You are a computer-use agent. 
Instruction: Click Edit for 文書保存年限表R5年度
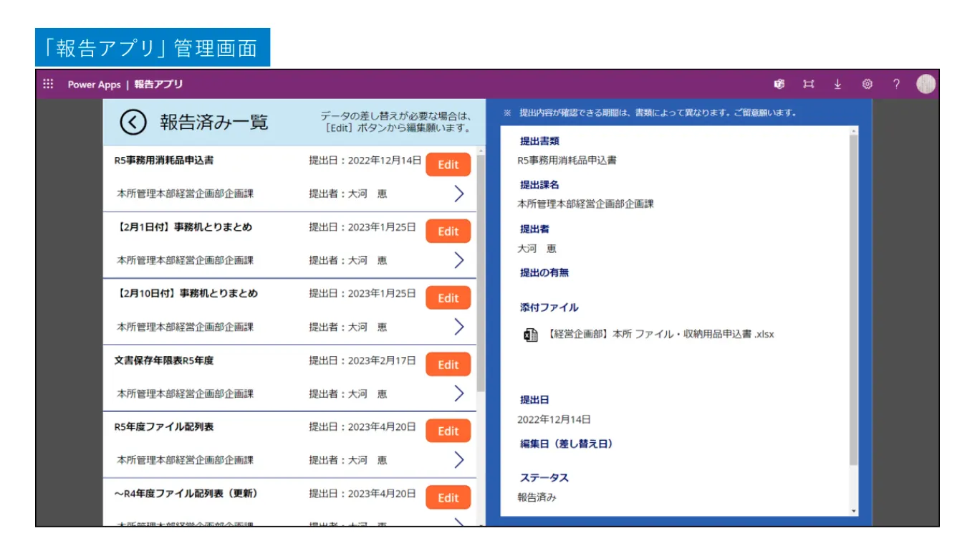pyautogui.click(x=448, y=365)
